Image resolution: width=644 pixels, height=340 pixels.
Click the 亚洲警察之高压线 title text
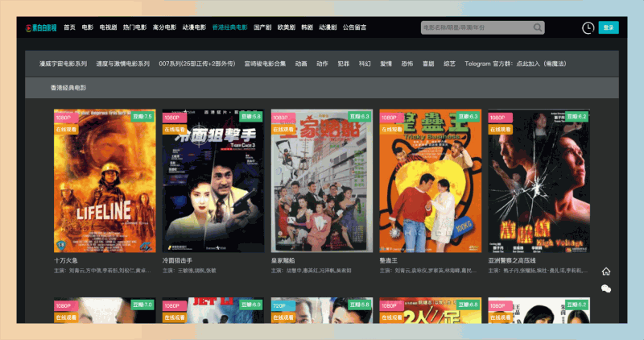[x=512, y=261]
